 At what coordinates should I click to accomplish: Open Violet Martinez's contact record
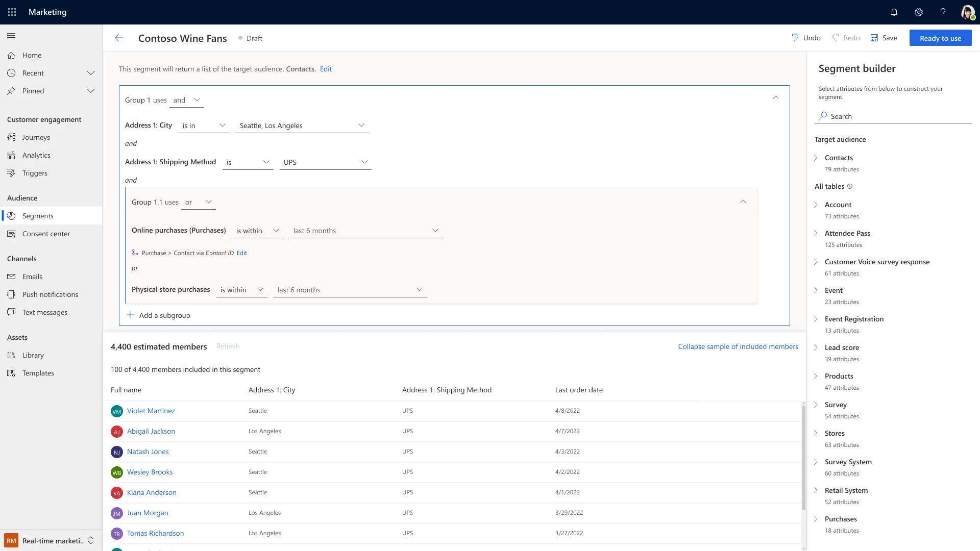tap(151, 410)
